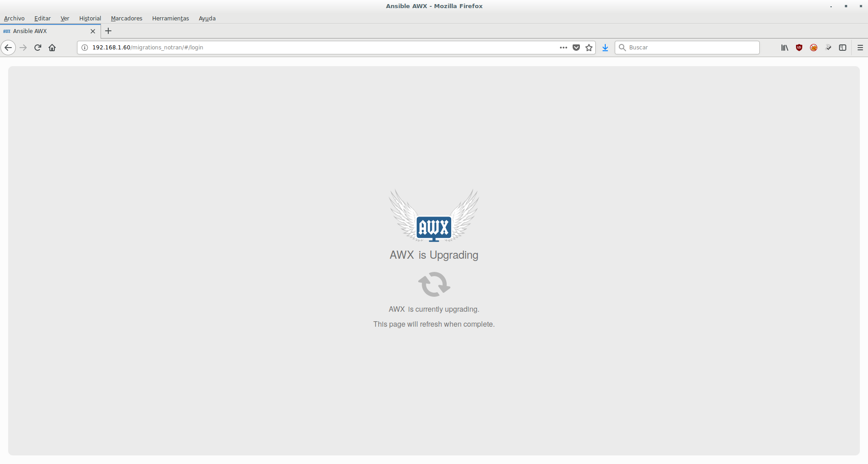Image resolution: width=868 pixels, height=464 pixels.
Task: Open the Library bookshelf icon
Action: tap(785, 48)
